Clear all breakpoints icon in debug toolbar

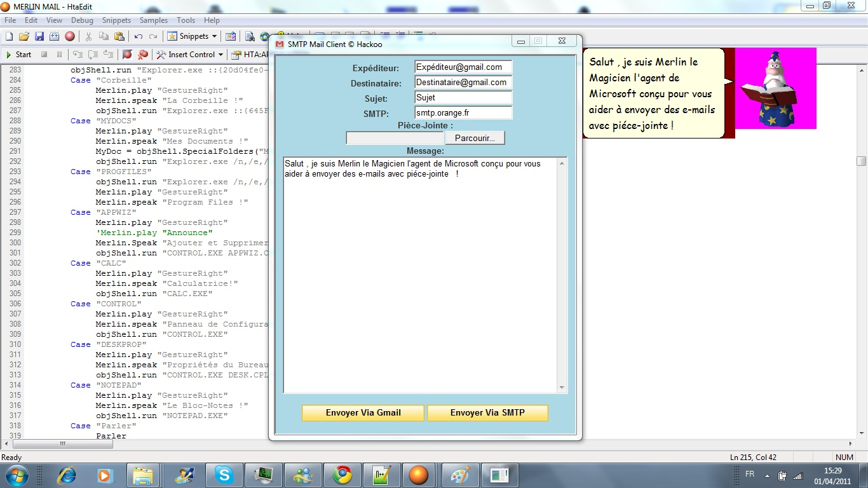pyautogui.click(x=143, y=55)
